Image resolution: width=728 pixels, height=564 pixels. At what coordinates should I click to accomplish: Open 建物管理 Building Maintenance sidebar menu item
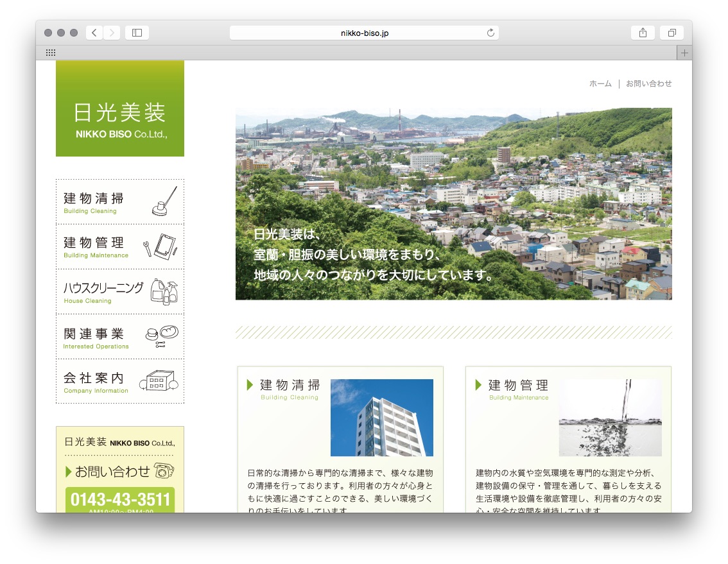tap(120, 247)
